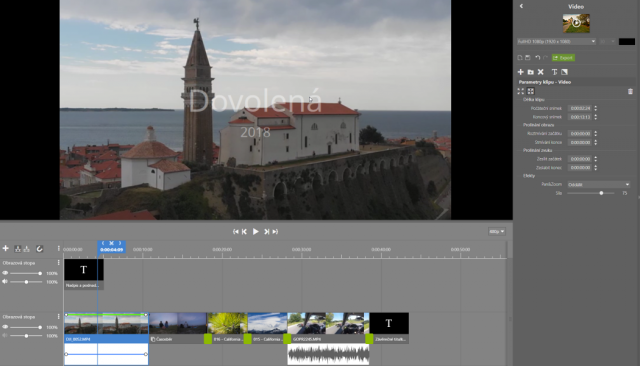This screenshot has height=366, width=640.
Task: Adjust the upper track opacity slider
Action: coord(26,273)
